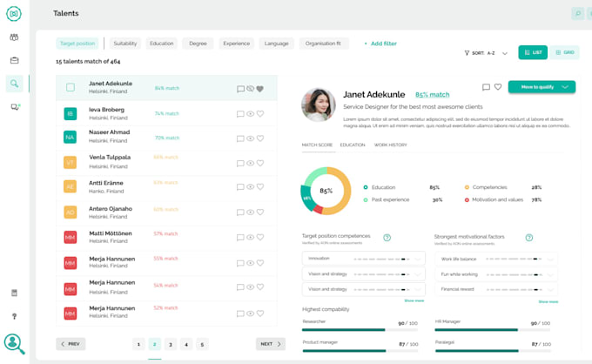This screenshot has height=364, width=592.
Task: Expand Show more under motivational factors
Action: tap(548, 301)
